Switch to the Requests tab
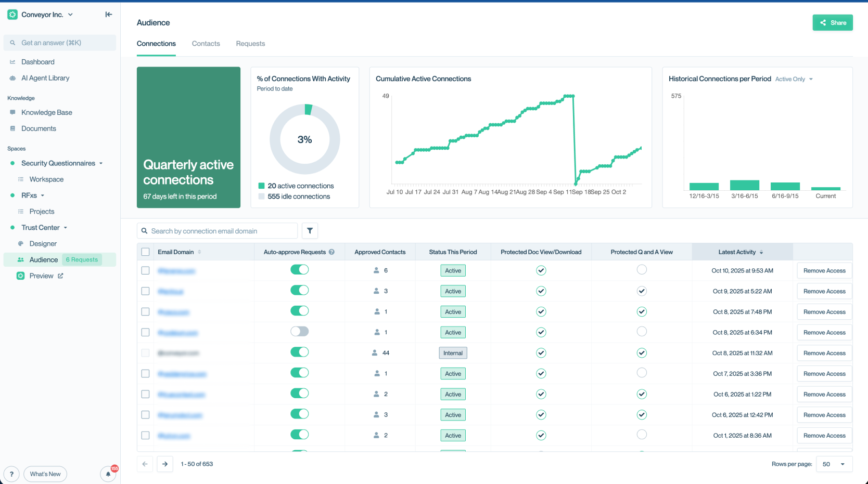The width and height of the screenshot is (868, 484). click(250, 44)
